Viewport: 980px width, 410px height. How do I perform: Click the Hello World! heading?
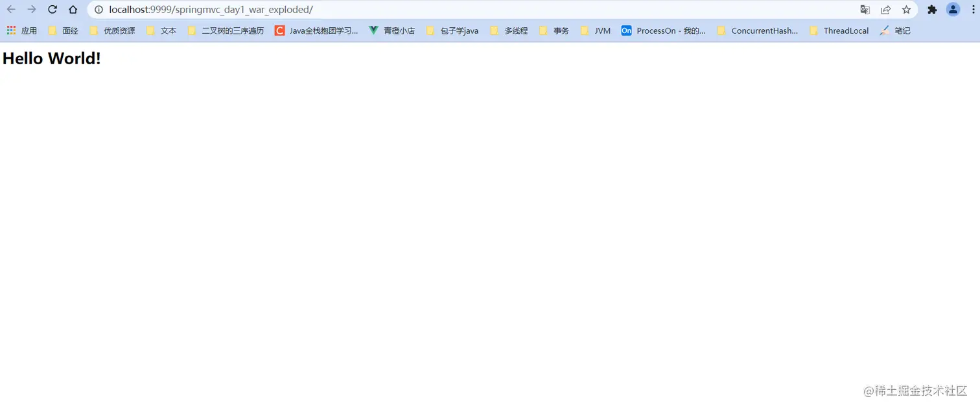[x=52, y=58]
